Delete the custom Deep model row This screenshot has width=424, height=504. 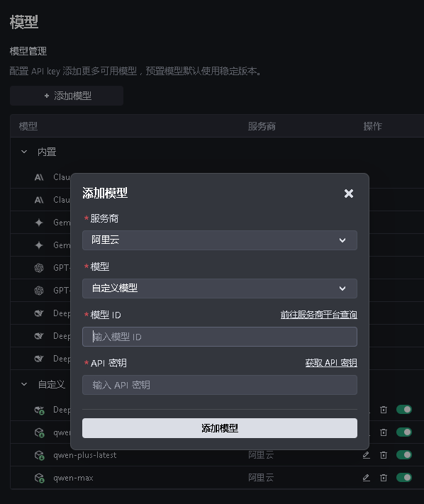pyautogui.click(x=384, y=410)
